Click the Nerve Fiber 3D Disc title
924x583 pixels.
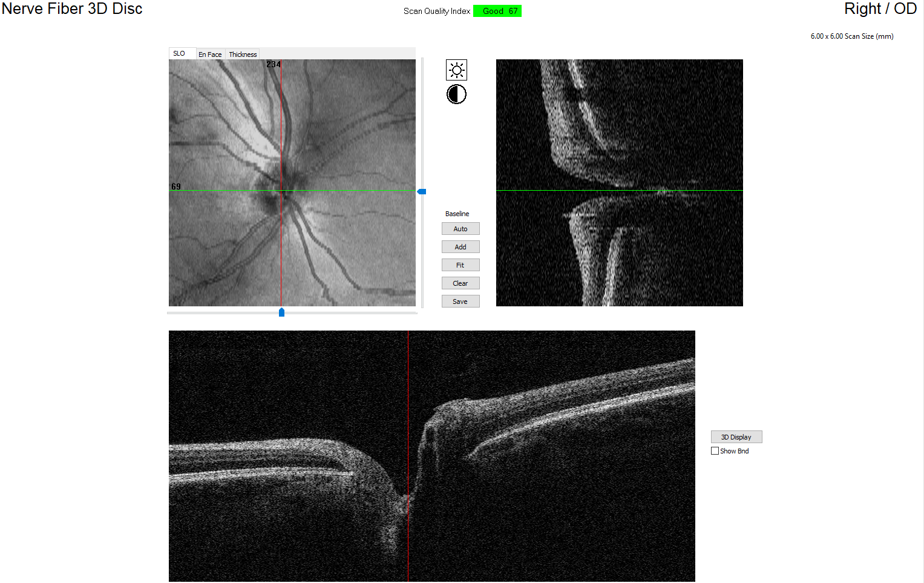coord(72,8)
